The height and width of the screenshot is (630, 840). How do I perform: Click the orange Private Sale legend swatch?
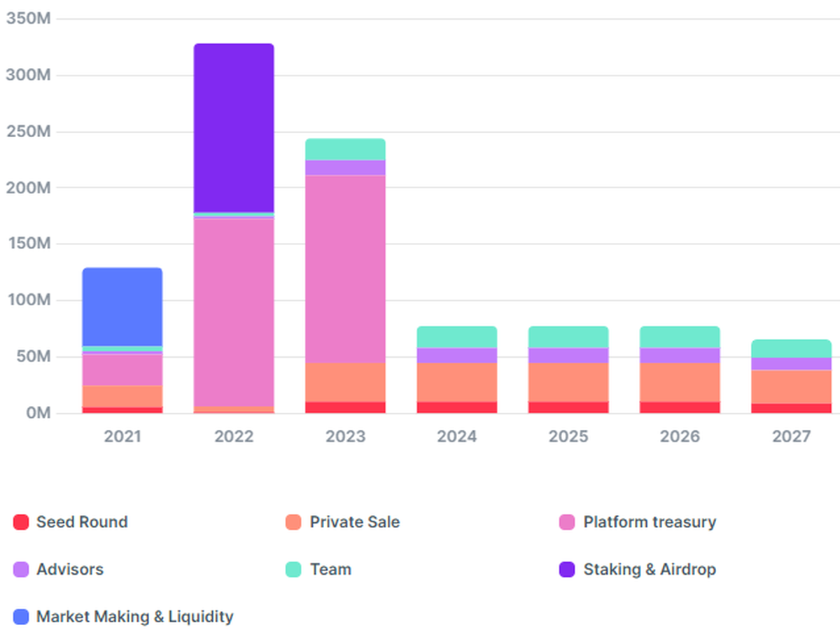coord(293,522)
